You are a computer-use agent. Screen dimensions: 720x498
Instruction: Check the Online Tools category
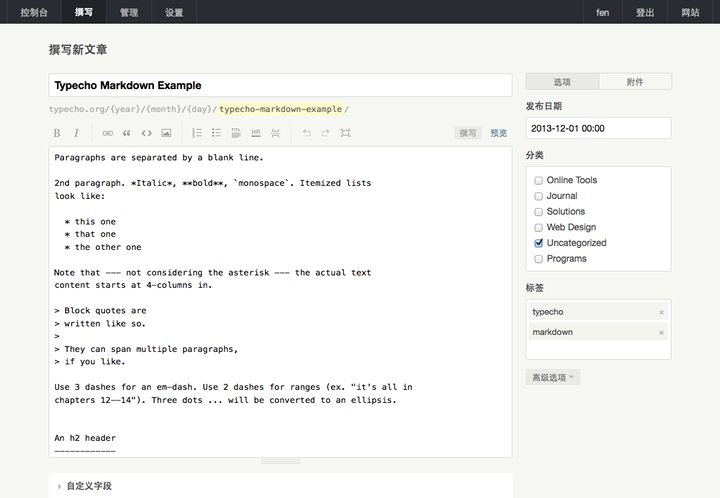click(x=539, y=180)
